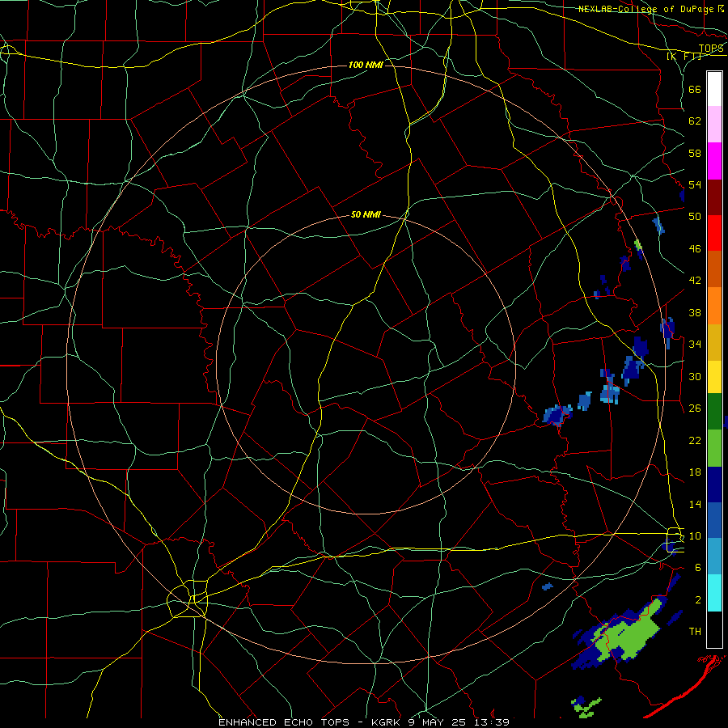Click the "100 NMI" range ring label
Screen dimensions: 728x728
(x=366, y=65)
